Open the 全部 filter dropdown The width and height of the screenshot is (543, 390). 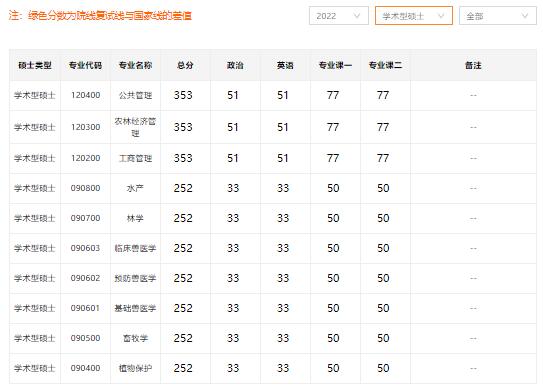(x=498, y=16)
